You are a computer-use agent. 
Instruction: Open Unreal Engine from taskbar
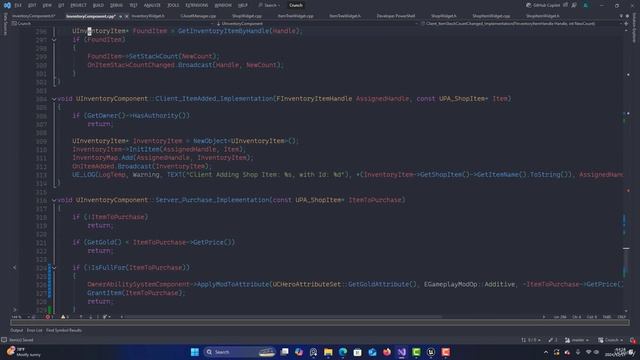[431, 352]
